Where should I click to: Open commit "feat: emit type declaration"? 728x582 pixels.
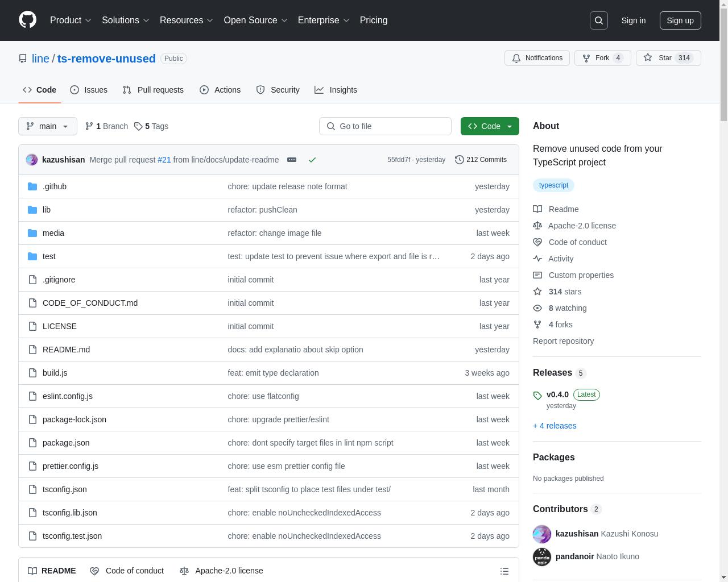(273, 373)
